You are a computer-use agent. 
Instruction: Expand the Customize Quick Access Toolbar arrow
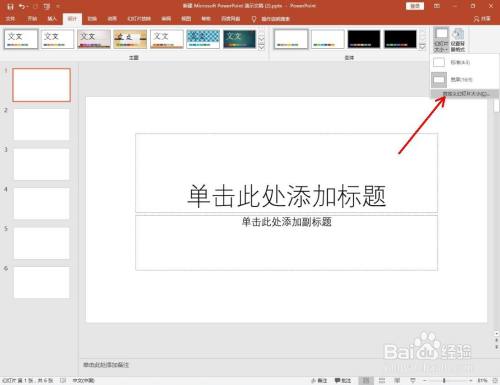58,6
